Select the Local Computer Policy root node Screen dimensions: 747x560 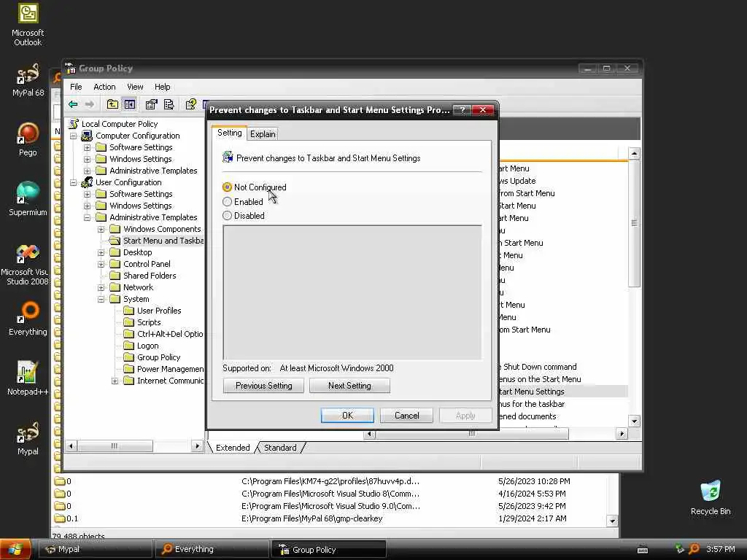pos(119,124)
